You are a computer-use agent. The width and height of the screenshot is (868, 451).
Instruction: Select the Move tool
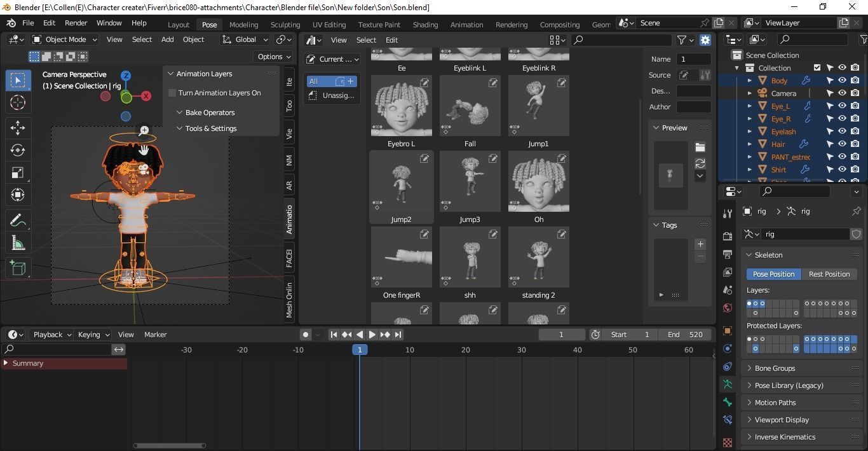(18, 127)
